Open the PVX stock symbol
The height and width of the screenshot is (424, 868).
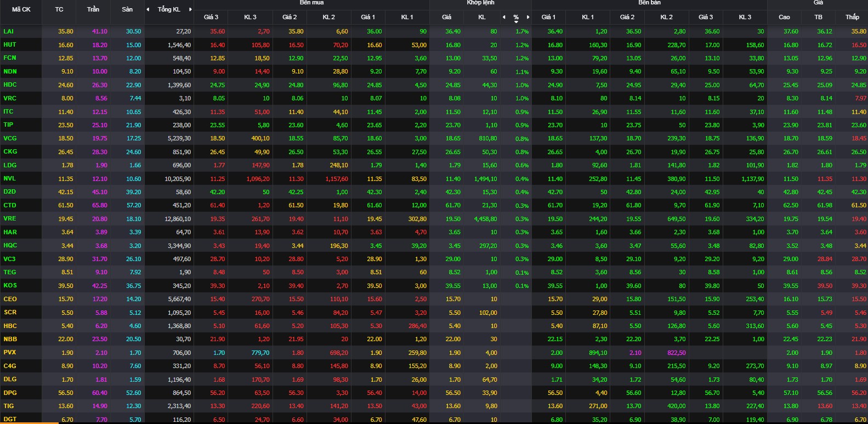10,353
